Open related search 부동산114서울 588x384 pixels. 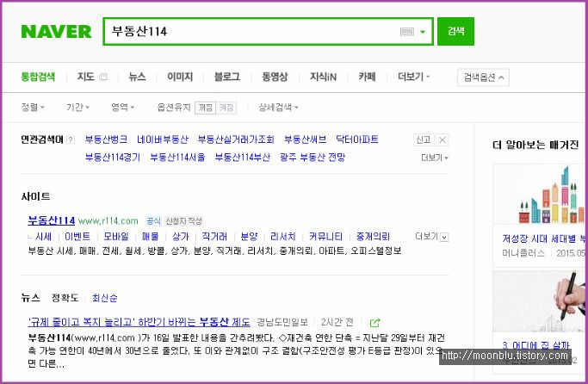tap(177, 157)
